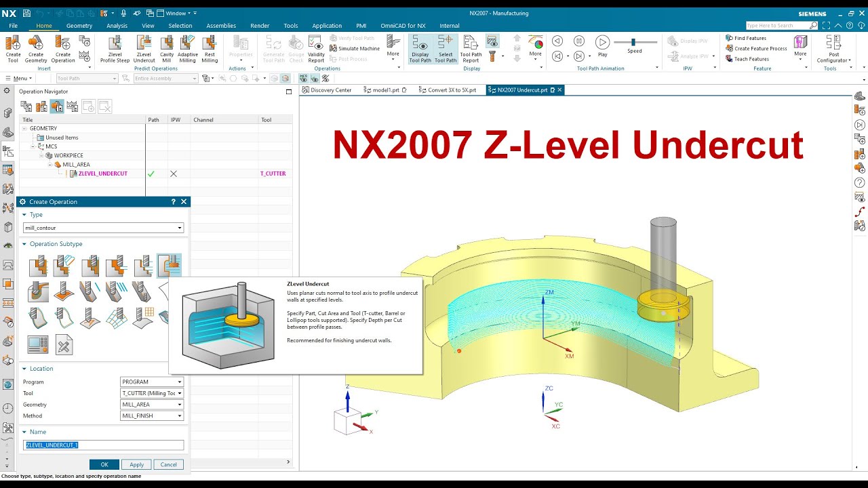Select Zlevel Profile Steep operation

pyautogui.click(x=115, y=49)
